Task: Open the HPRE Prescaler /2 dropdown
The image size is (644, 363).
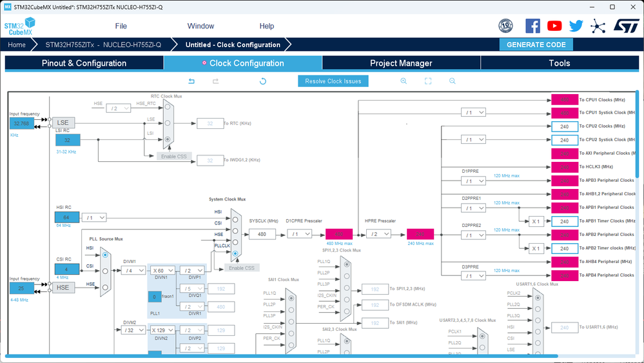Action: (x=378, y=233)
